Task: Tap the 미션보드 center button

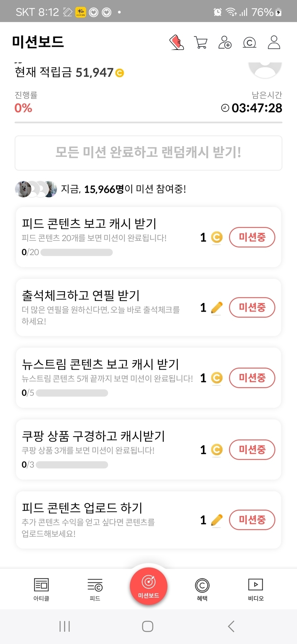Action: pos(148,586)
